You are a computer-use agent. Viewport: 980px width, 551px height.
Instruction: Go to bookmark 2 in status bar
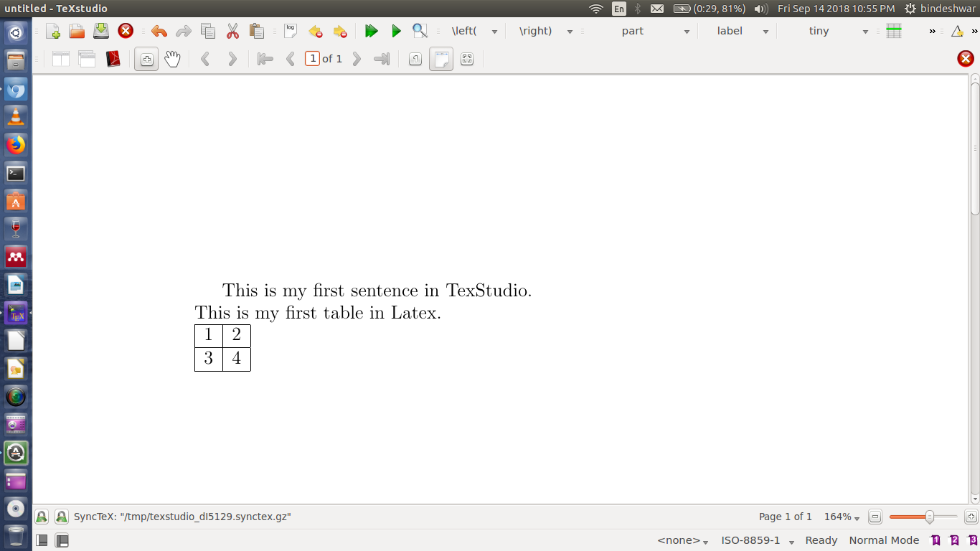tap(954, 540)
